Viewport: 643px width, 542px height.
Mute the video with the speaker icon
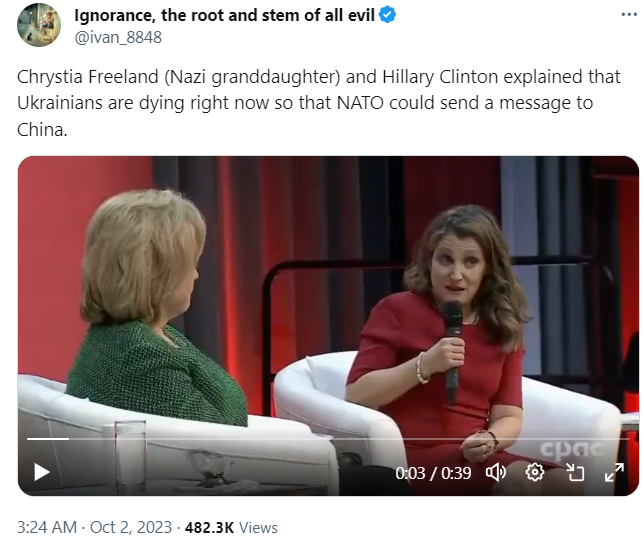495,472
